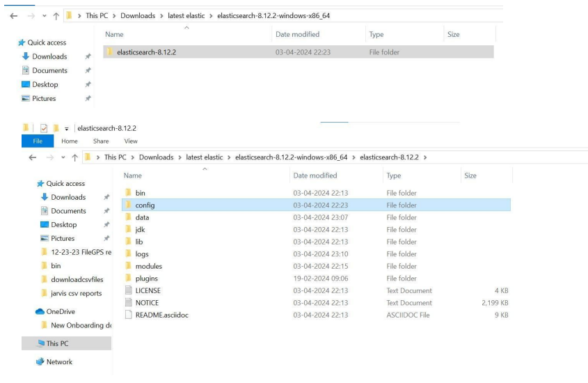Go back in the upper Explorer window

(x=14, y=16)
